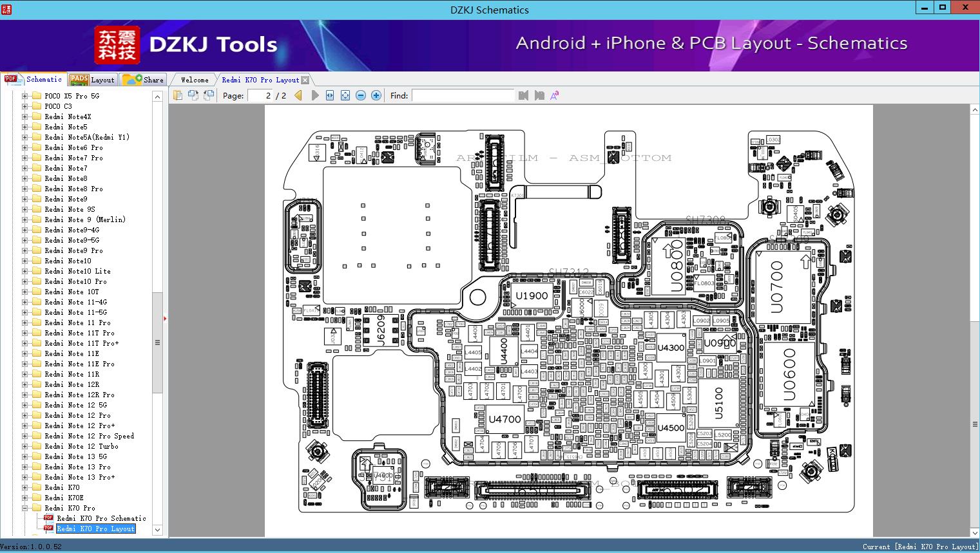Select the Redmi Note 9 (Merlin) entry
Viewport: 980px width, 553px height.
(x=85, y=220)
